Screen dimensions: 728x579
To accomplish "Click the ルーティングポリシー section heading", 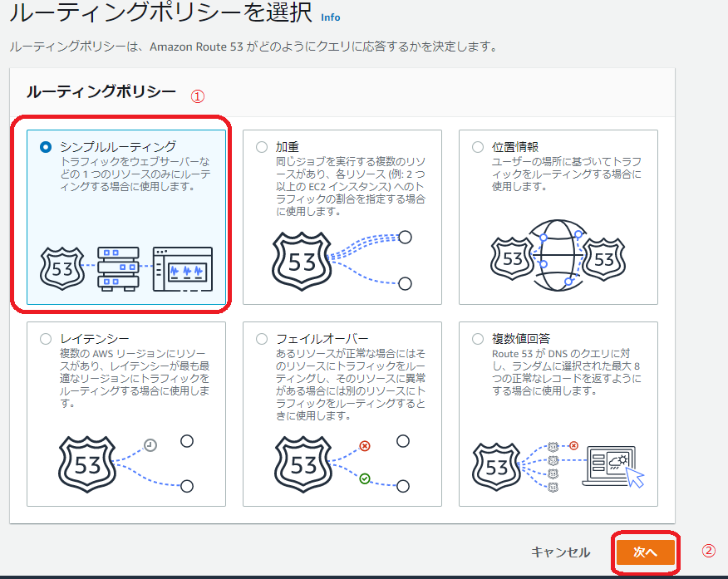I will coord(101,91).
